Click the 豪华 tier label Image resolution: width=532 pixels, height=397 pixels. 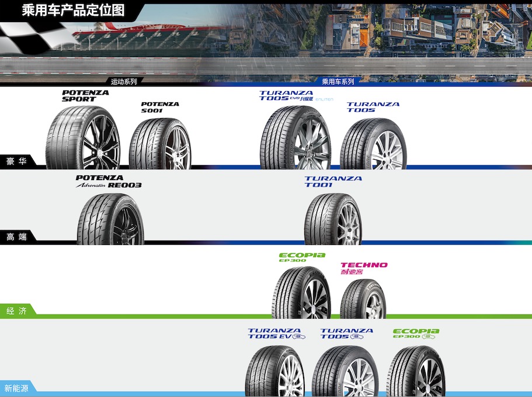16,161
